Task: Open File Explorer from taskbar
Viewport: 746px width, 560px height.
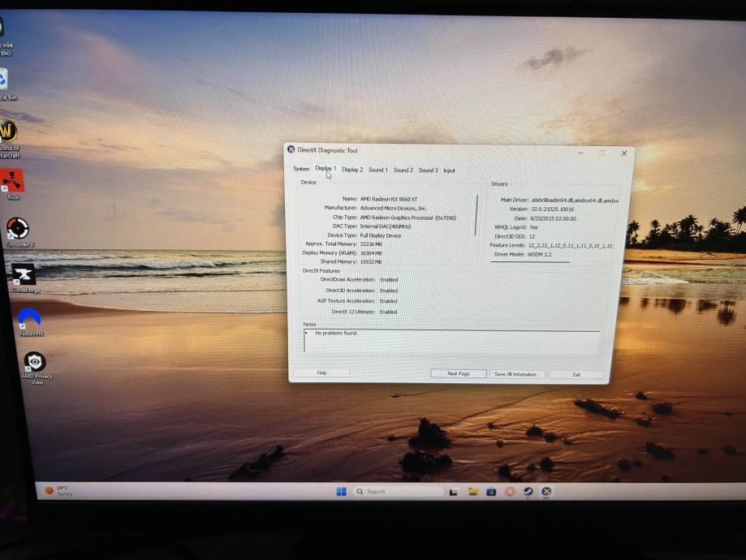Action: click(x=472, y=492)
